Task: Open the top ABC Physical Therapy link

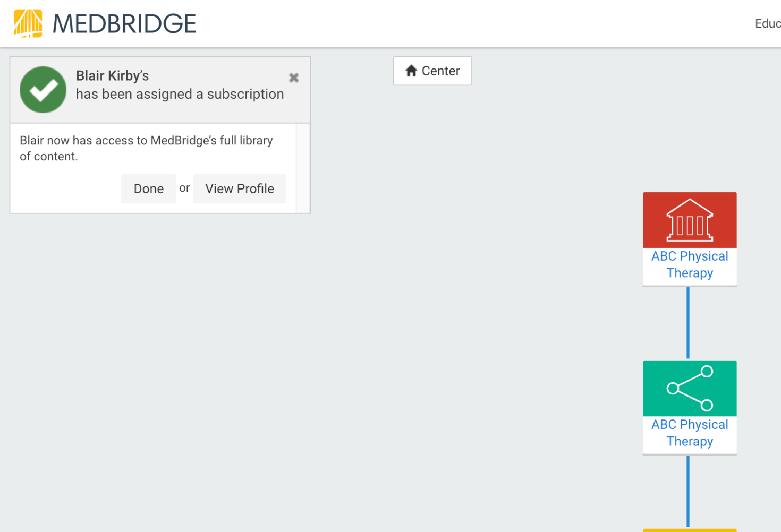Action: (x=690, y=264)
